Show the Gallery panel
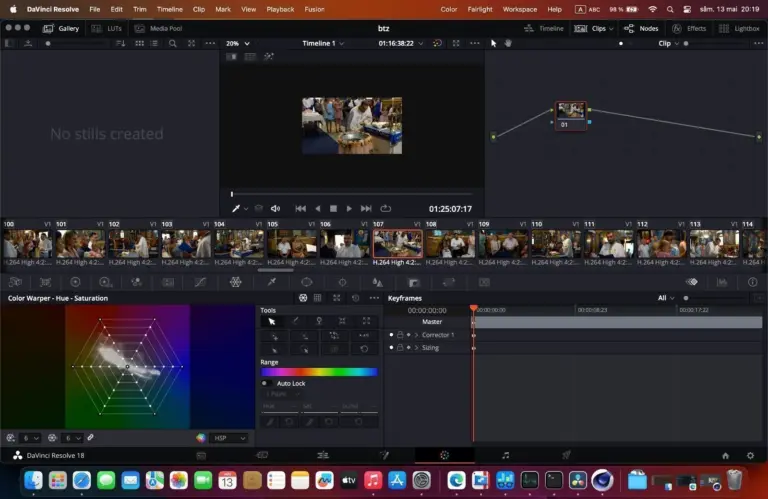Screen dimensions: 768x499 coord(61,28)
